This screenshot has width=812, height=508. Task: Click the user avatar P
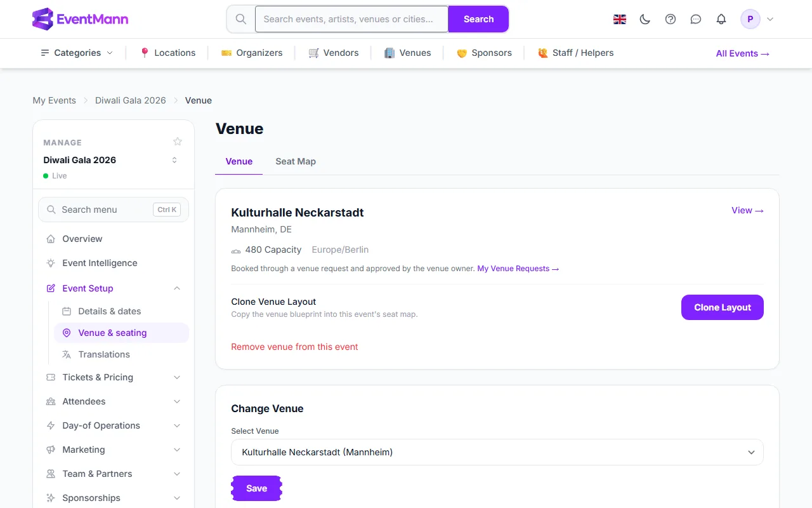click(750, 19)
